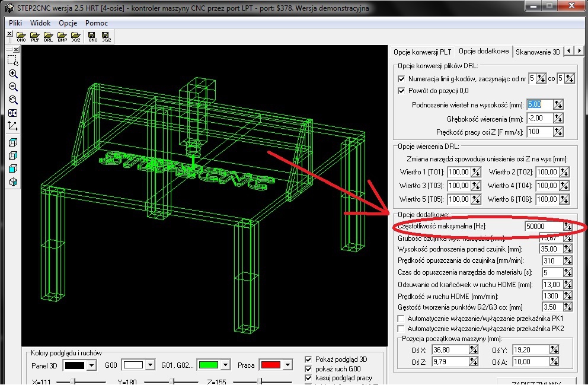The height and width of the screenshot is (385, 588).
Task: Click the Głębokość wiercenia value field
Action: pos(540,118)
